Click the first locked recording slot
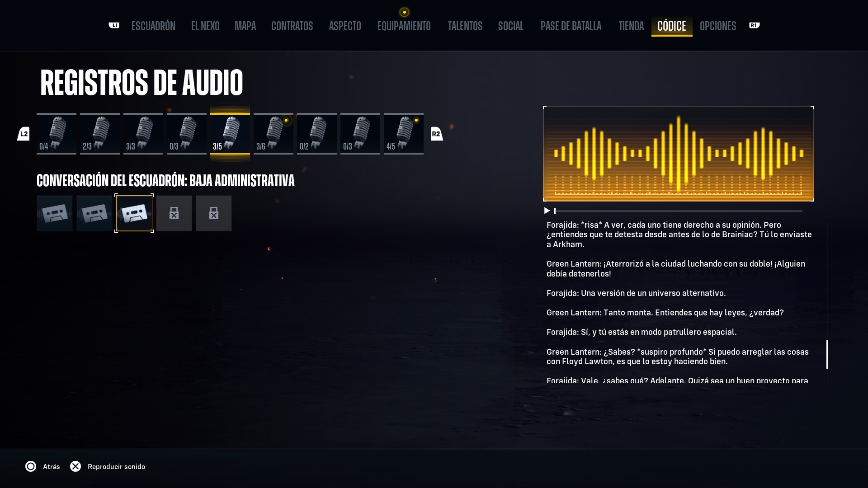The image size is (868, 488). tap(174, 213)
